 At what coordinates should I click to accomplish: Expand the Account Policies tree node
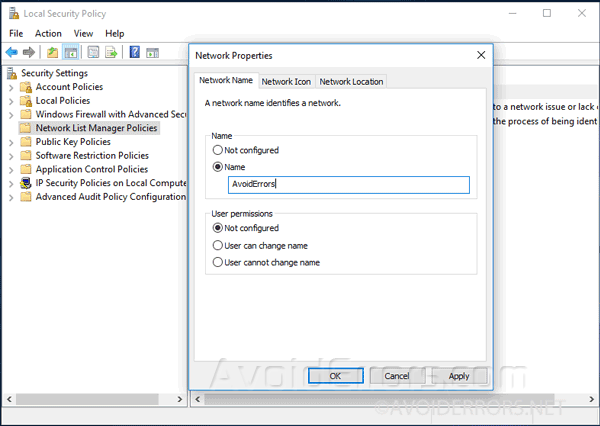11,87
